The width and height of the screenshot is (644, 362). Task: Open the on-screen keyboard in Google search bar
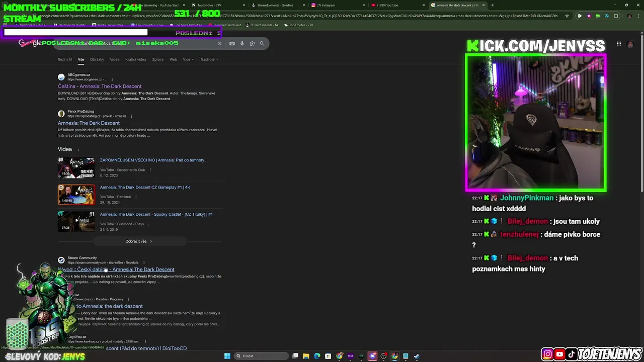[x=232, y=44]
